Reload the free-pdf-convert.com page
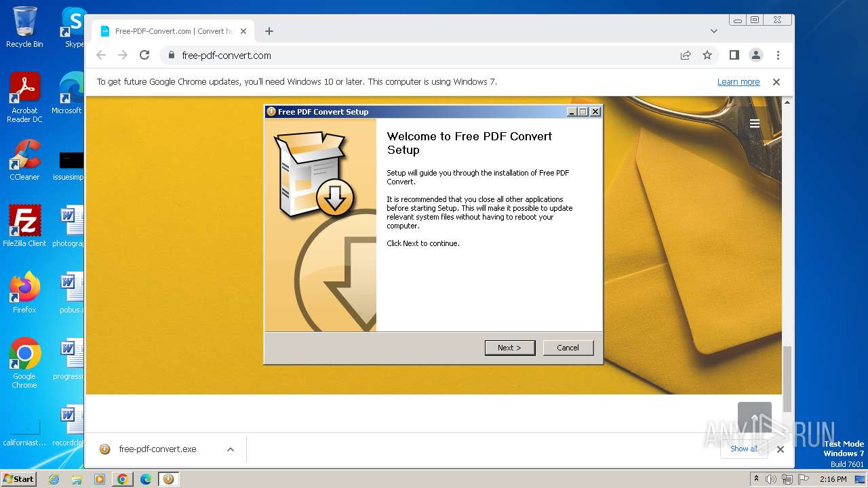868x488 pixels. coord(144,55)
